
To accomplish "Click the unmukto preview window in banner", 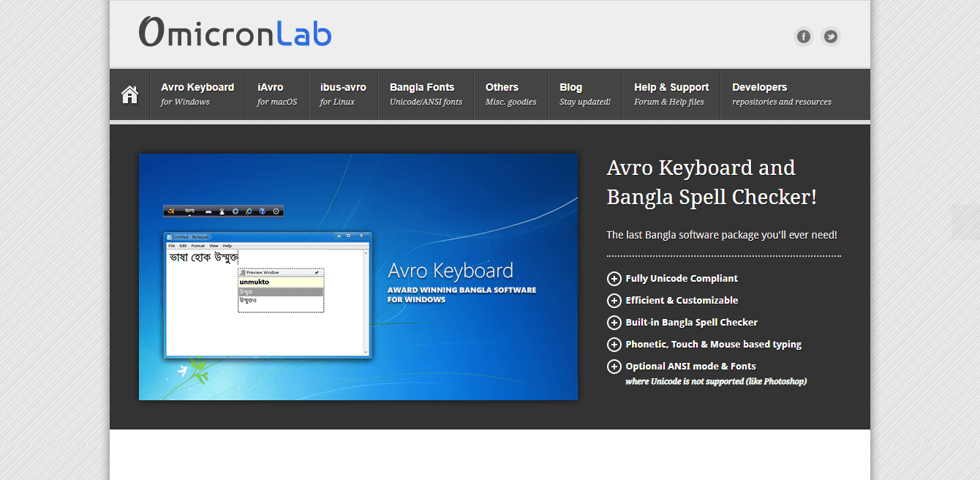I will pyautogui.click(x=281, y=290).
